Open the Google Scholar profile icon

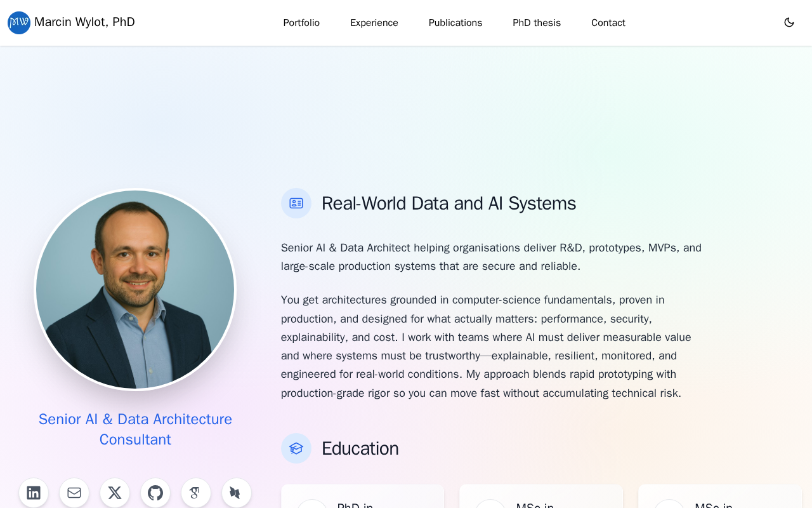(x=196, y=493)
